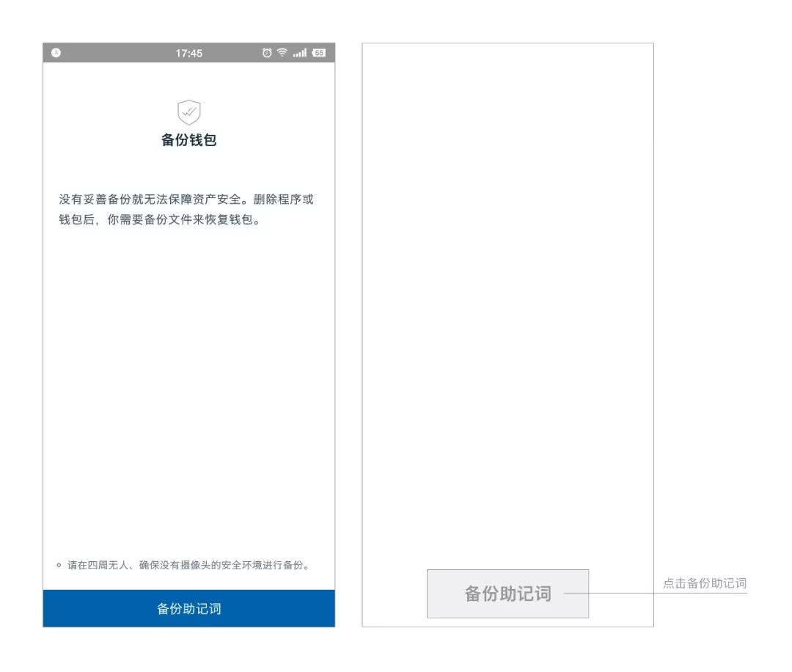This screenshot has width=792, height=672.
Task: Select the WiFi icon in the status bar
Action: pos(282,52)
